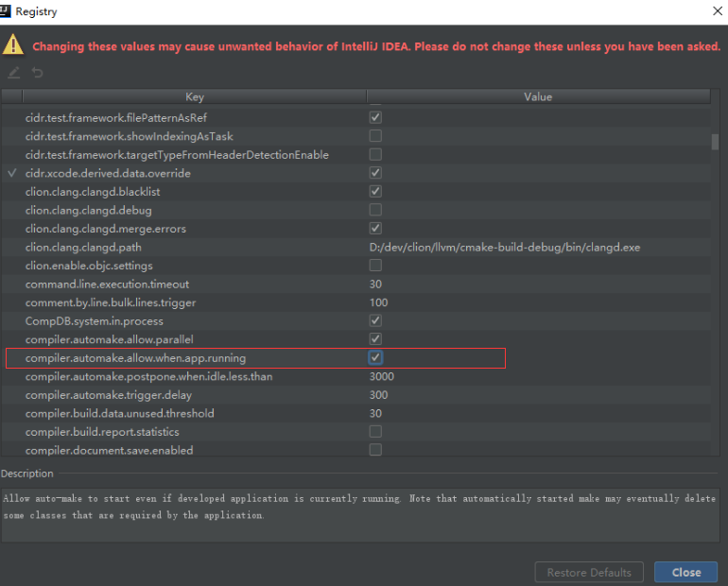728x586 pixels.
Task: Click the Key column header
Action: pos(195,96)
